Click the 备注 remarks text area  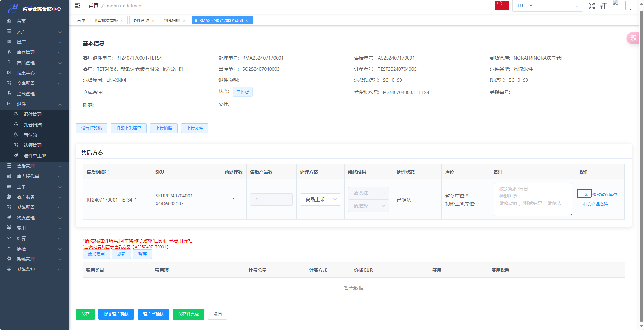(x=533, y=199)
